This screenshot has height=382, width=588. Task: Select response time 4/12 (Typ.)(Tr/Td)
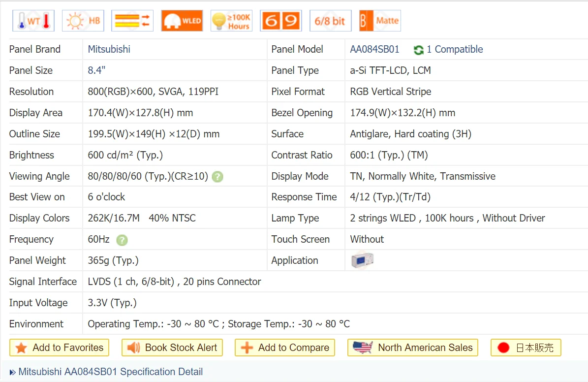point(390,196)
